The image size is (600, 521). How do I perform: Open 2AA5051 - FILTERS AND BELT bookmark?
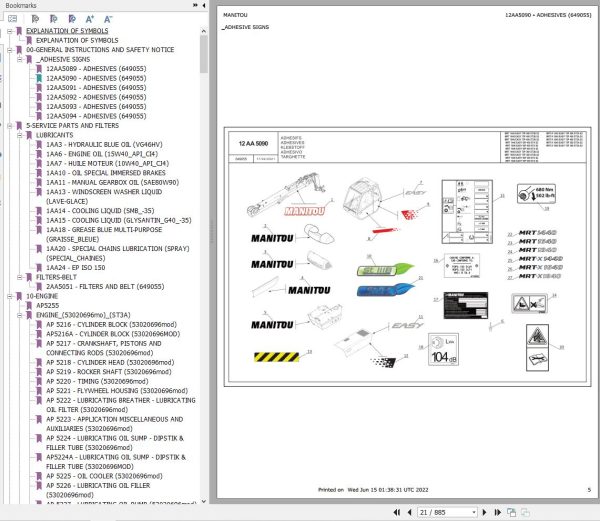(105, 287)
